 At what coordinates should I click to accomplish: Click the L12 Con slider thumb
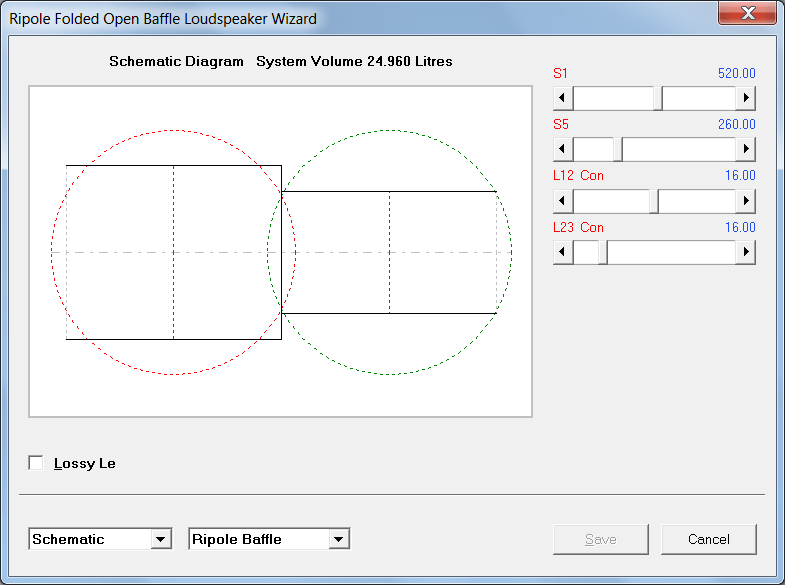654,201
